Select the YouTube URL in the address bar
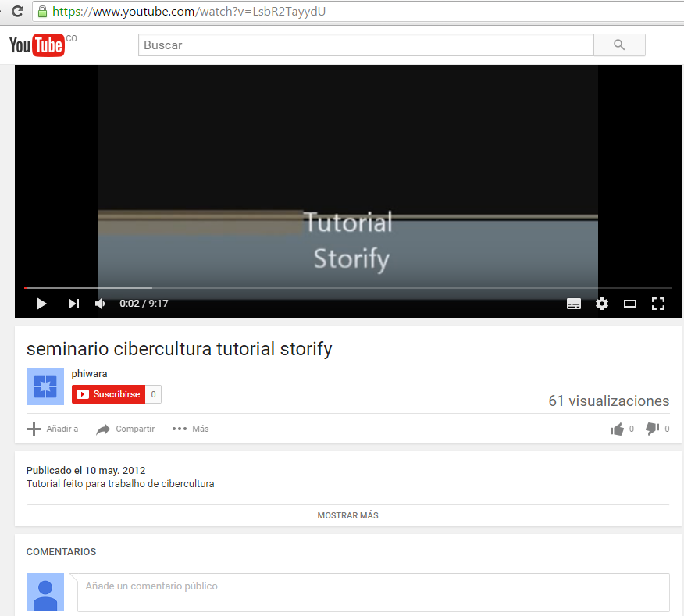This screenshot has height=616, width=684. point(189,12)
